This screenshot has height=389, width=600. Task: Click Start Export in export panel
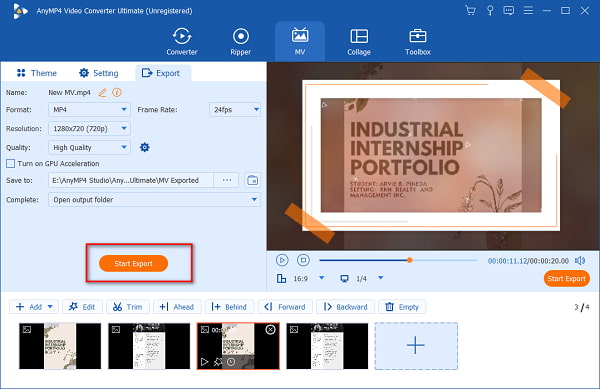coord(133,264)
